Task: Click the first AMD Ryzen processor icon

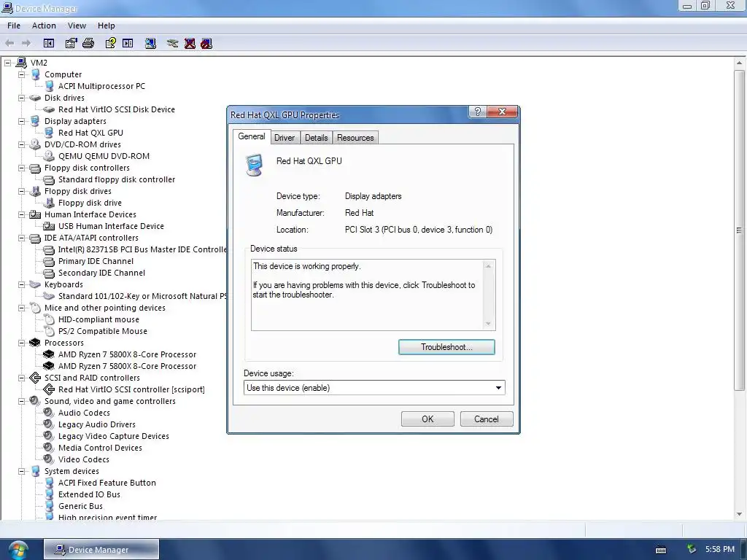Action: click(x=49, y=354)
